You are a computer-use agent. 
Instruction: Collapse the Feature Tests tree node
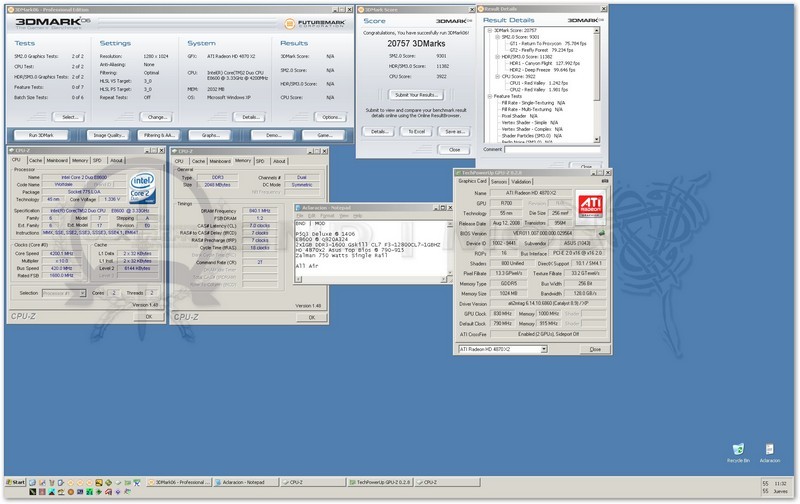click(490, 96)
